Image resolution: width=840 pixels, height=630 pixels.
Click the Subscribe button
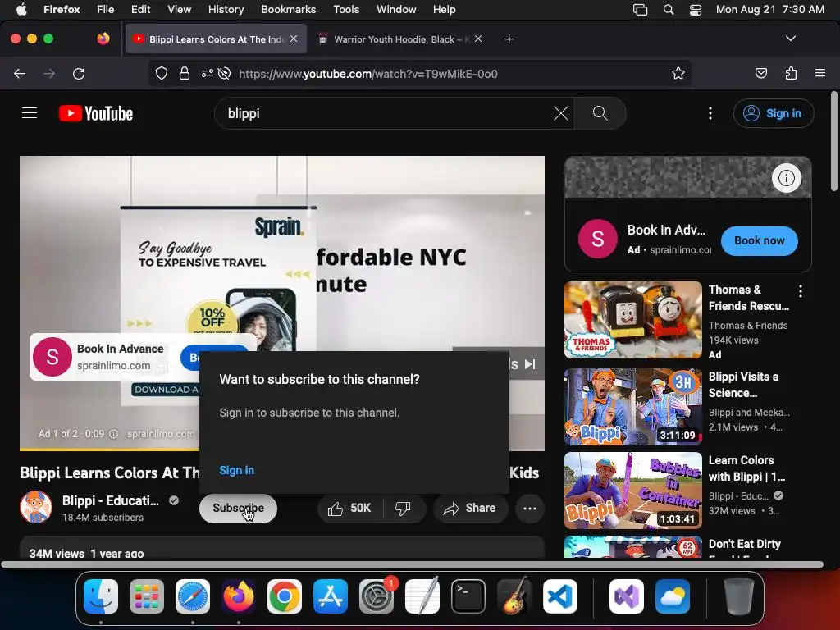[x=238, y=508]
